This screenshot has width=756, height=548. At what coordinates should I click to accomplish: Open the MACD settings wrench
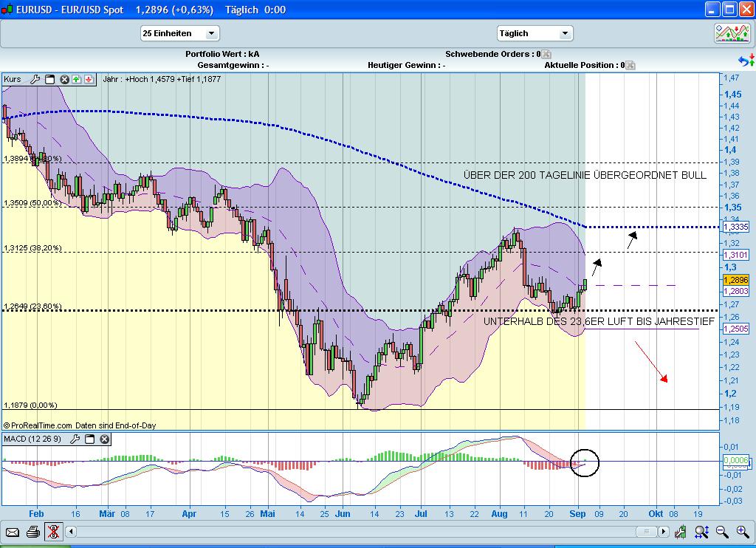[x=75, y=439]
